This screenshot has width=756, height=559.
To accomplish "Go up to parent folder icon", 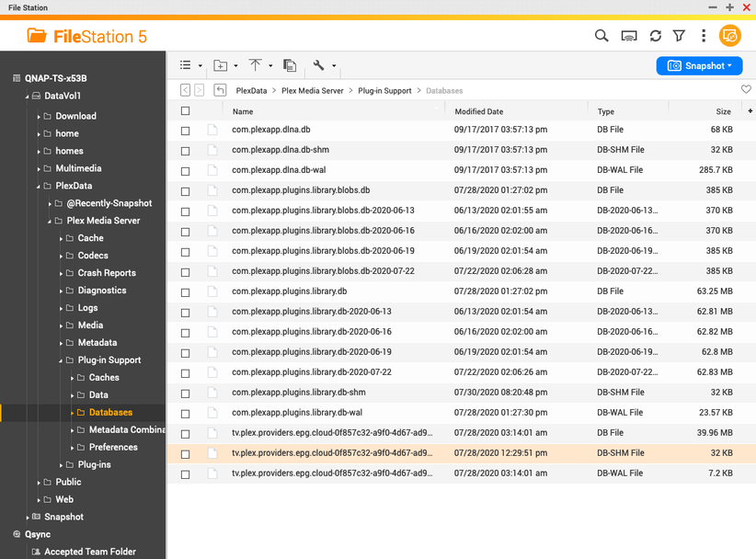I will click(x=220, y=90).
